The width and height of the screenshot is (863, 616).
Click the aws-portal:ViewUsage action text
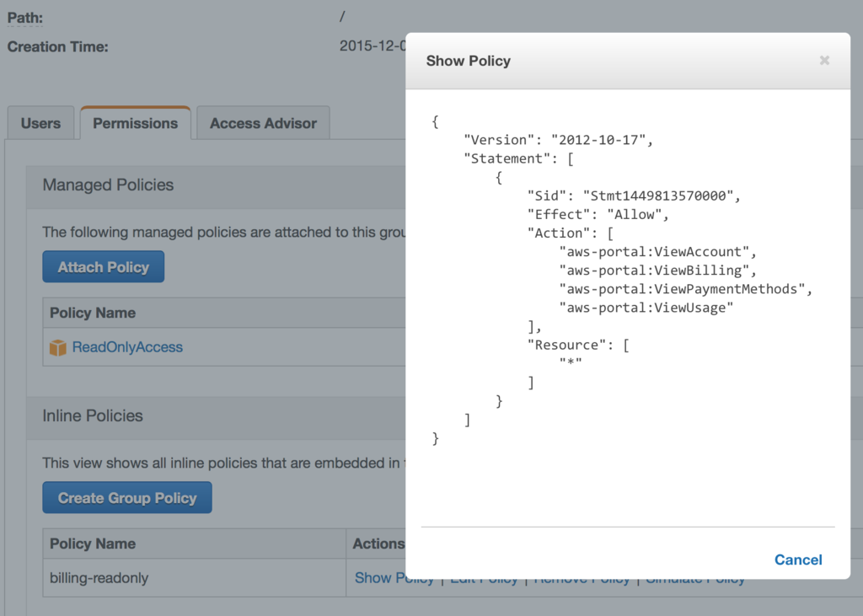coord(646,308)
